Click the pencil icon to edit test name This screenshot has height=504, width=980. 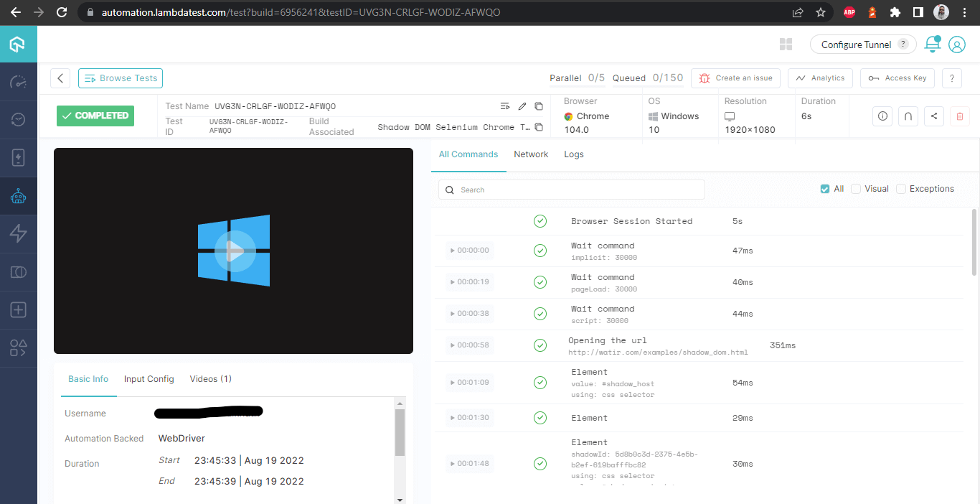(522, 106)
